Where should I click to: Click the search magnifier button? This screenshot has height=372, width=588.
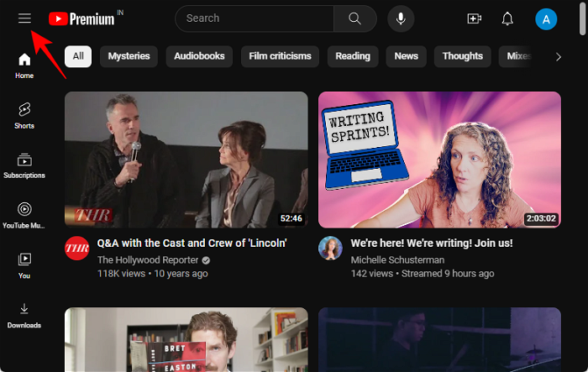click(354, 18)
